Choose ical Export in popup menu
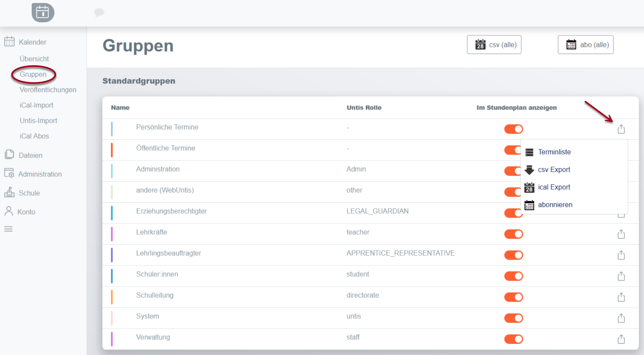The height and width of the screenshot is (355, 644). [554, 187]
